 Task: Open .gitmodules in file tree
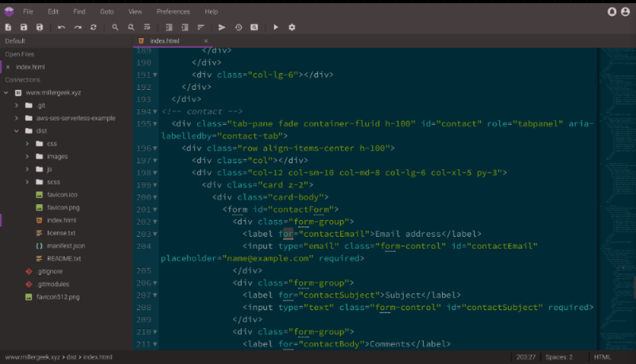click(52, 285)
